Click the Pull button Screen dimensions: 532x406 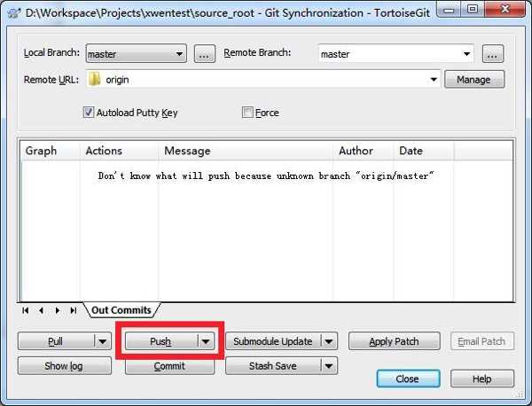pyautogui.click(x=56, y=341)
